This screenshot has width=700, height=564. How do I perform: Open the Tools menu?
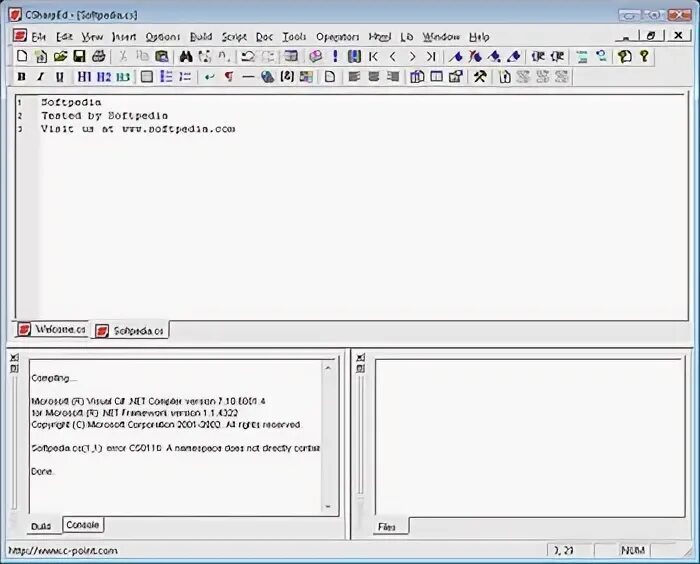coord(294,37)
